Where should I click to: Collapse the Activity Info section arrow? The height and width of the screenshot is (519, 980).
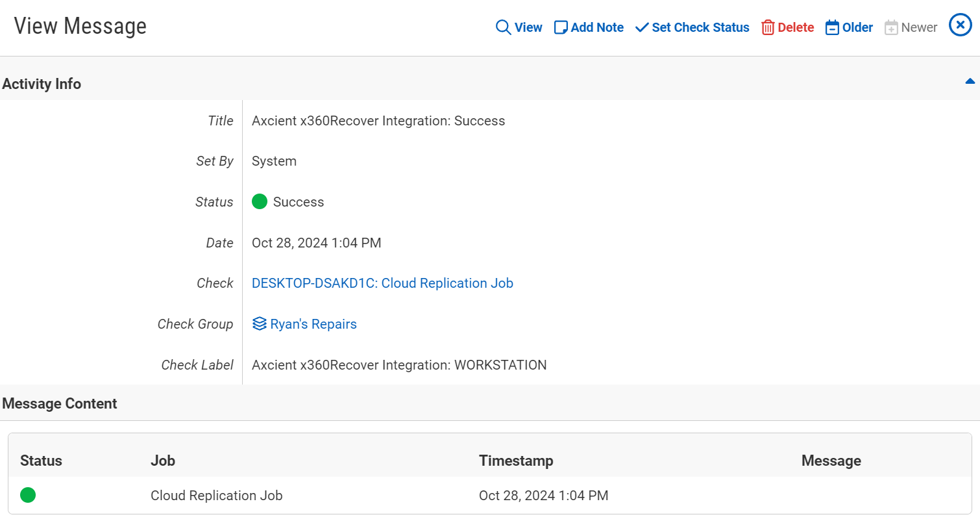(x=970, y=82)
